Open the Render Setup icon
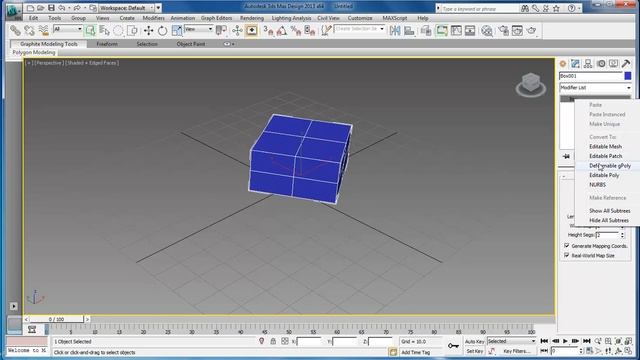This screenshot has width=640, height=360. click(504, 30)
